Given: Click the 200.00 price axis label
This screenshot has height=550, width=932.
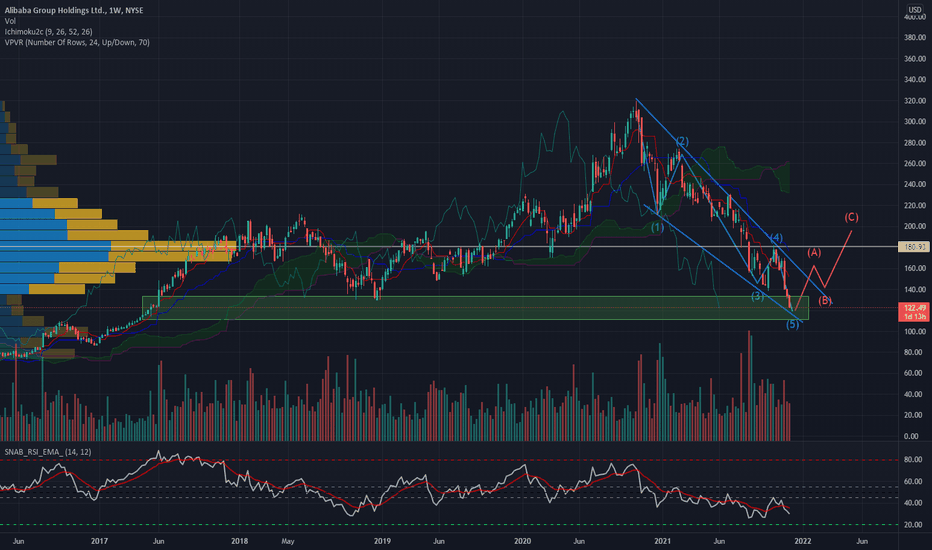Looking at the screenshot, I should pyautogui.click(x=915, y=227).
